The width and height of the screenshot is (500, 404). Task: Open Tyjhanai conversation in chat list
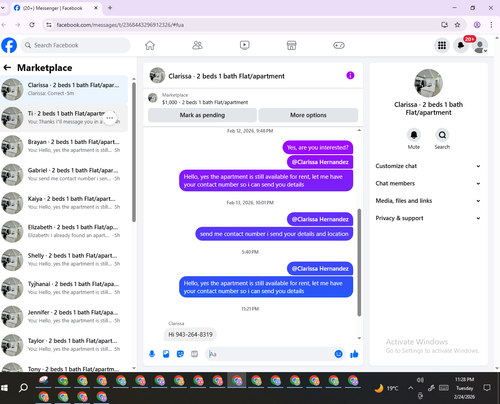pyautogui.click(x=64, y=288)
